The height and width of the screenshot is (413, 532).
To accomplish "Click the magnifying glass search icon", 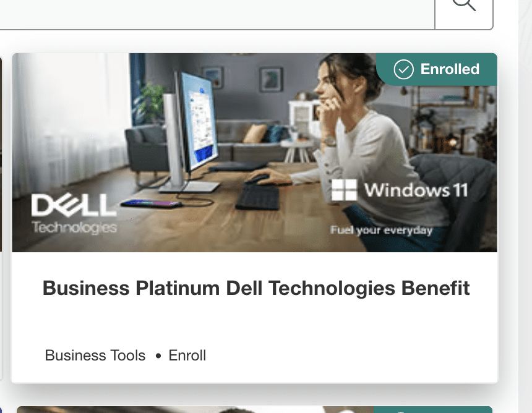I will point(464,4).
